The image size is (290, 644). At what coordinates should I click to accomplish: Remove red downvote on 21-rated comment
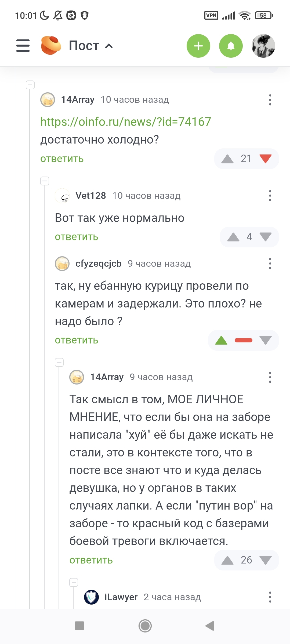pyautogui.click(x=266, y=159)
